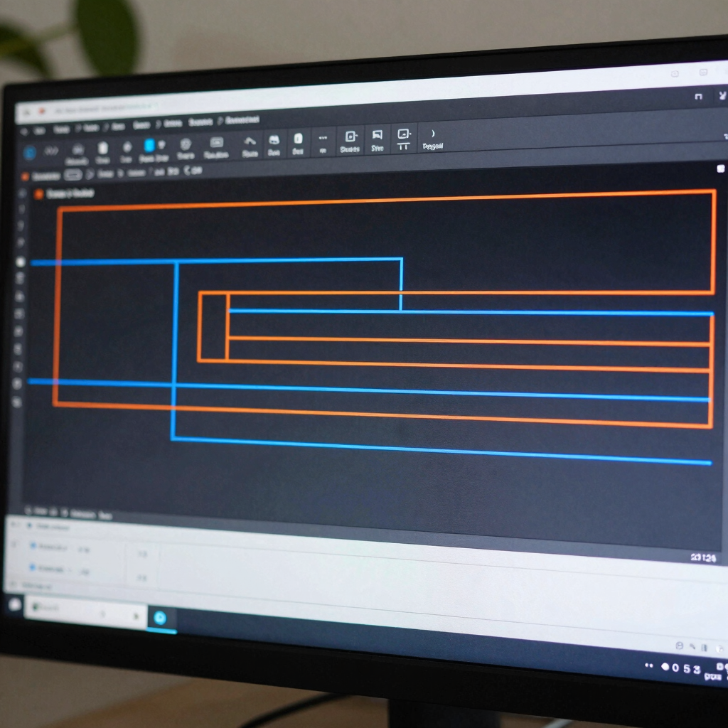The width and height of the screenshot is (728, 728).
Task: Open the small arrow beside the blue square tool
Action: pyautogui.click(x=161, y=145)
